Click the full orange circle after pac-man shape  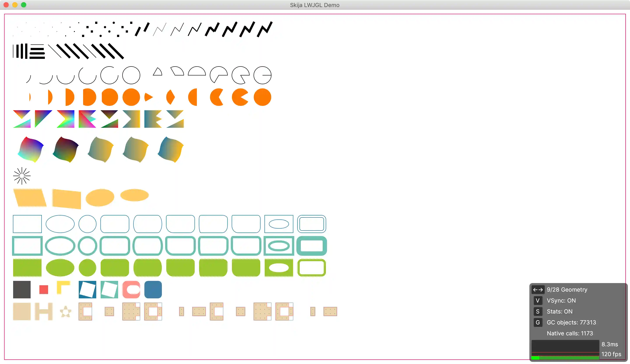pos(262,97)
